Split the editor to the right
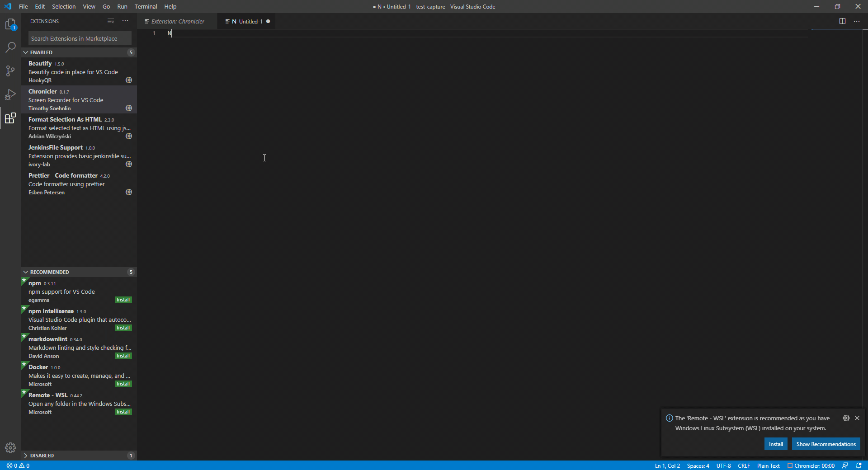868x470 pixels. [842, 21]
